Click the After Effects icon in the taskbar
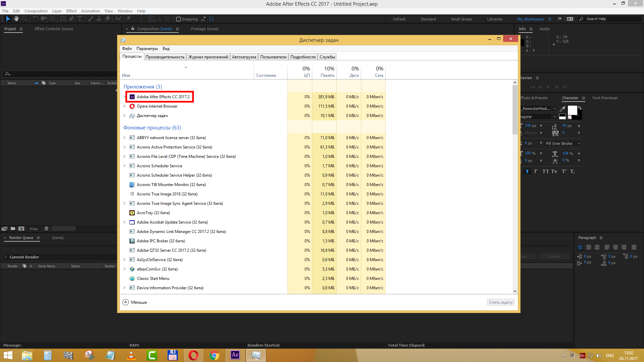The image size is (644, 362). pyautogui.click(x=235, y=355)
